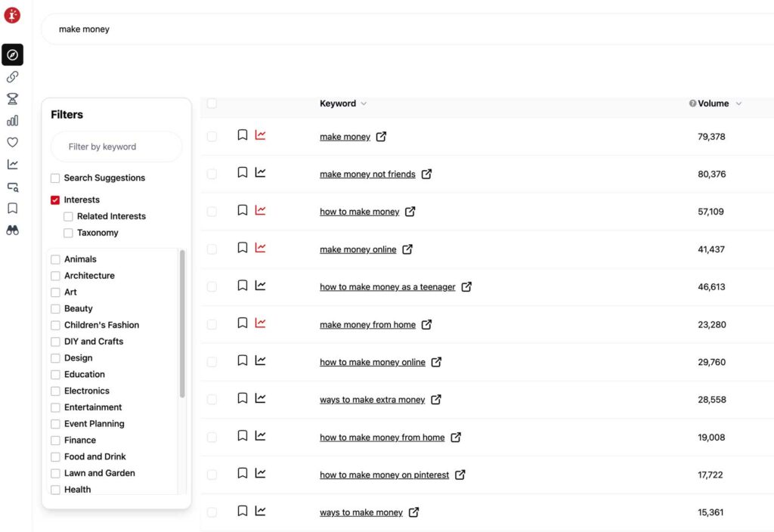View trend chart for 'make money online' row
The image size is (774, 532).
click(260, 248)
